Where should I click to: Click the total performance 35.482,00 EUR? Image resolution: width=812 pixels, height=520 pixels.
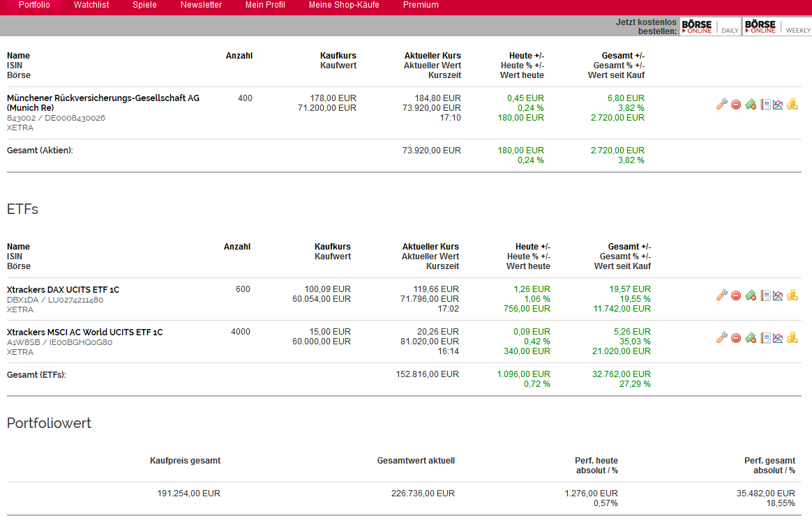coord(766,494)
